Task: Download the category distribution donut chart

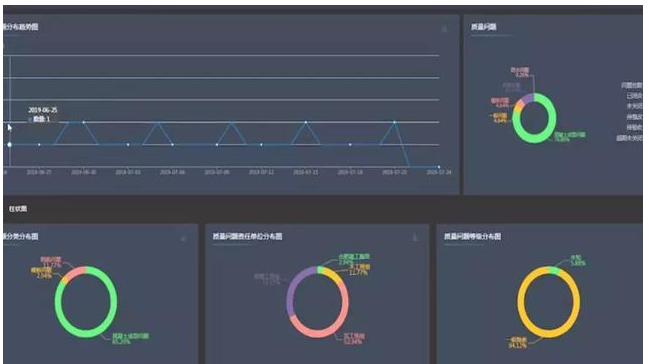Action: point(183,238)
